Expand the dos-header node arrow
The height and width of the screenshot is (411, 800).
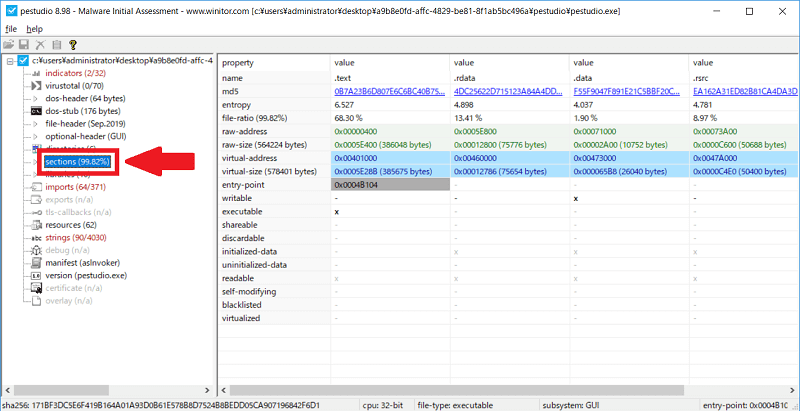pos(35,98)
